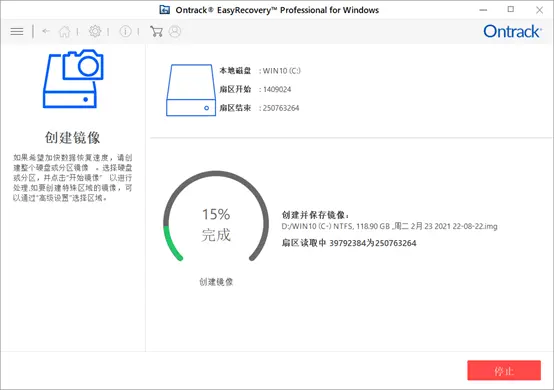Select sector end value 250763264
This screenshot has height=390, width=554.
281,108
